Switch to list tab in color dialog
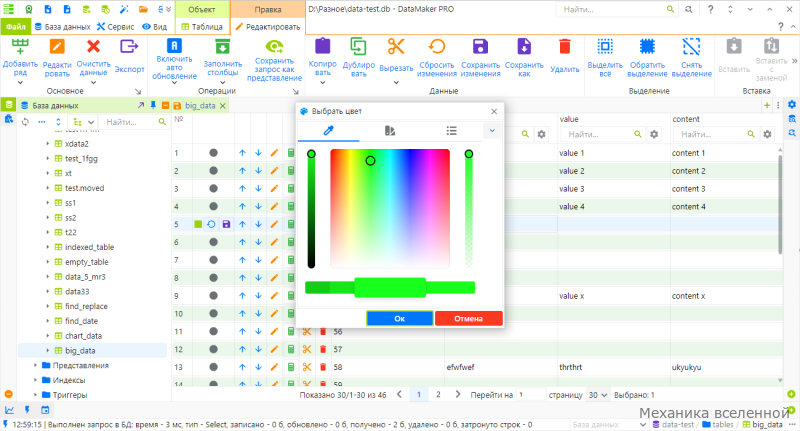The height and width of the screenshot is (431, 800). click(451, 131)
